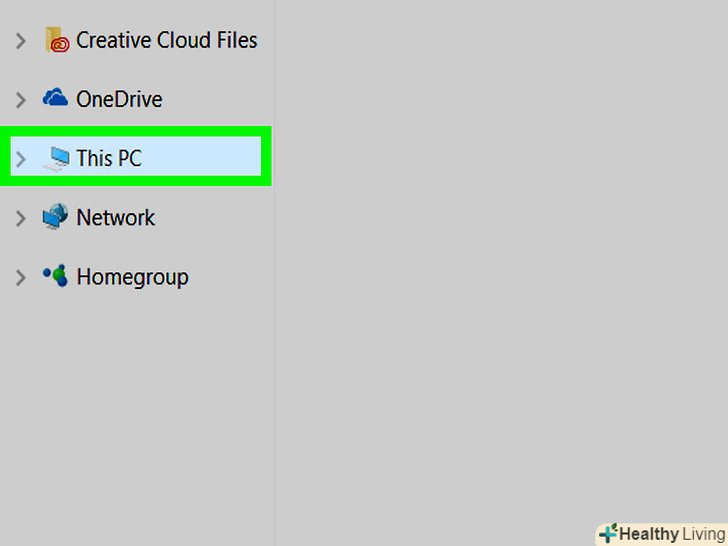Select the This PC label
The height and width of the screenshot is (546, 728).
pyautogui.click(x=109, y=158)
